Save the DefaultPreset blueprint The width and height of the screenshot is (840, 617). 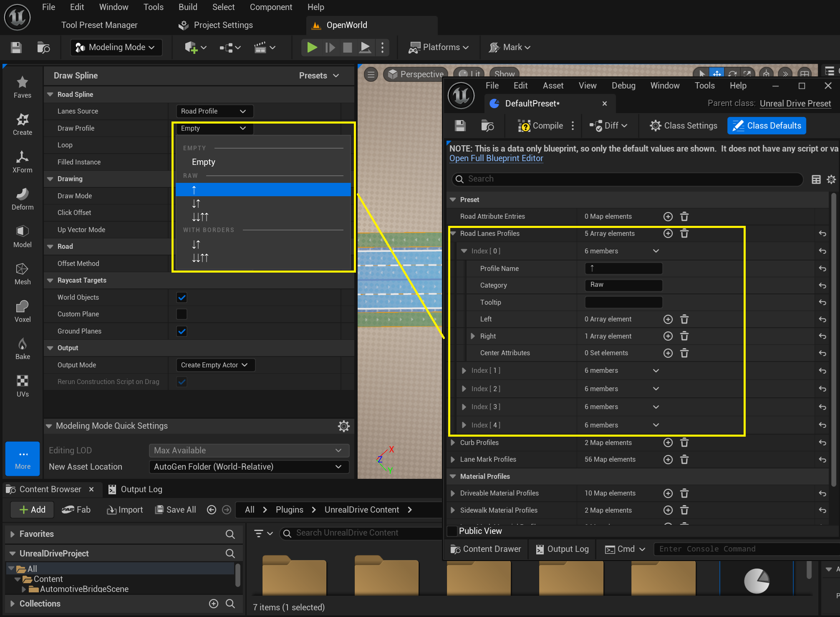[x=460, y=126]
